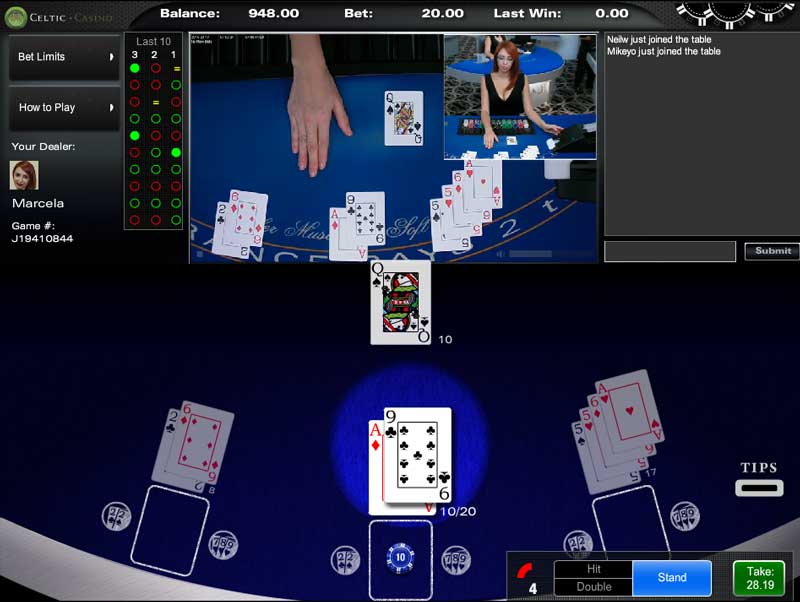Click the Double button
This screenshot has height=602, width=800.
593,587
